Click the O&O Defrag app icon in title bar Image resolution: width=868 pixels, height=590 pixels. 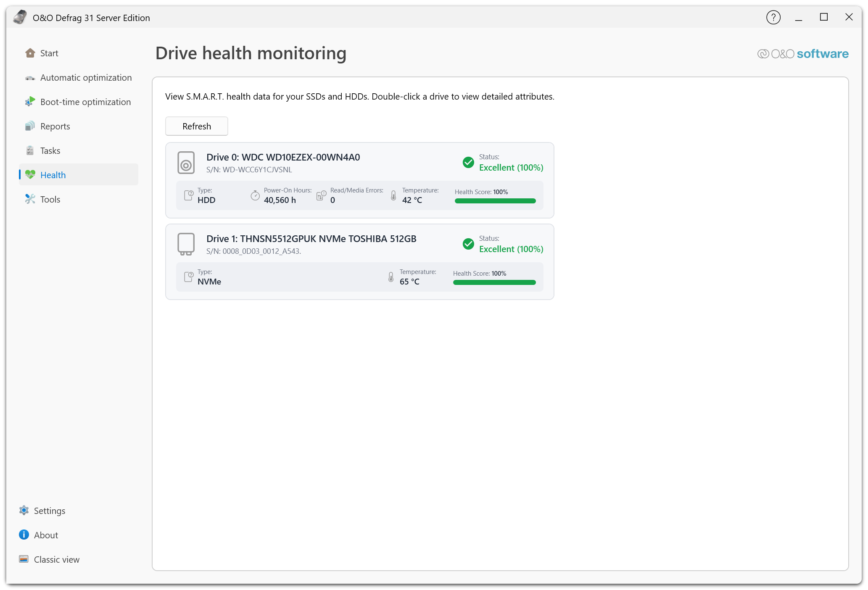tap(20, 17)
